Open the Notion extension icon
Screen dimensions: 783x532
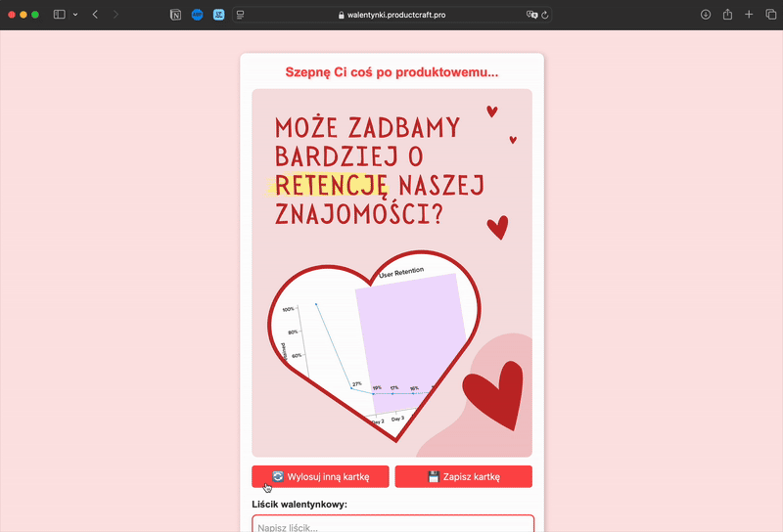(x=175, y=15)
